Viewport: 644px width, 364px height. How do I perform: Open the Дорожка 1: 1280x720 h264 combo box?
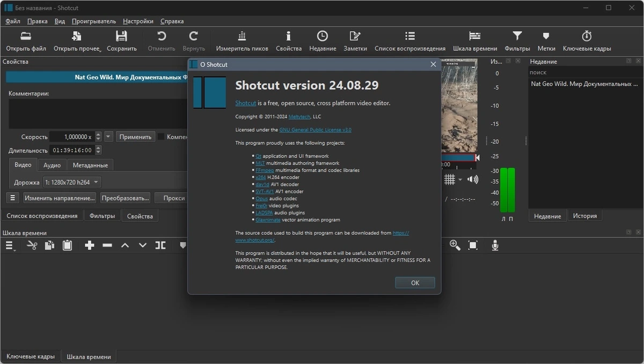72,182
